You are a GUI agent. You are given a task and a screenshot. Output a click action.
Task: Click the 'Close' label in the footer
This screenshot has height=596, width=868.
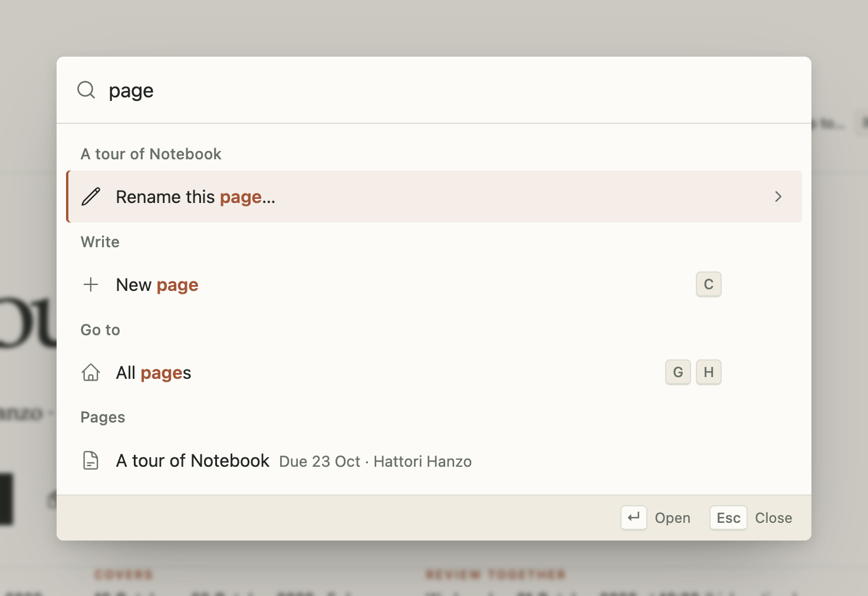coord(774,518)
